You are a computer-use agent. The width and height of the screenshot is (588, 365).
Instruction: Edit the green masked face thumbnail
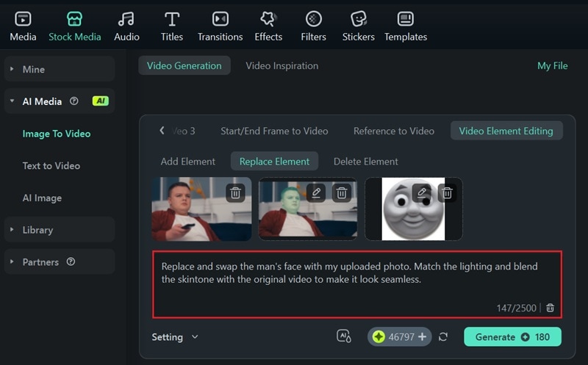(x=316, y=193)
